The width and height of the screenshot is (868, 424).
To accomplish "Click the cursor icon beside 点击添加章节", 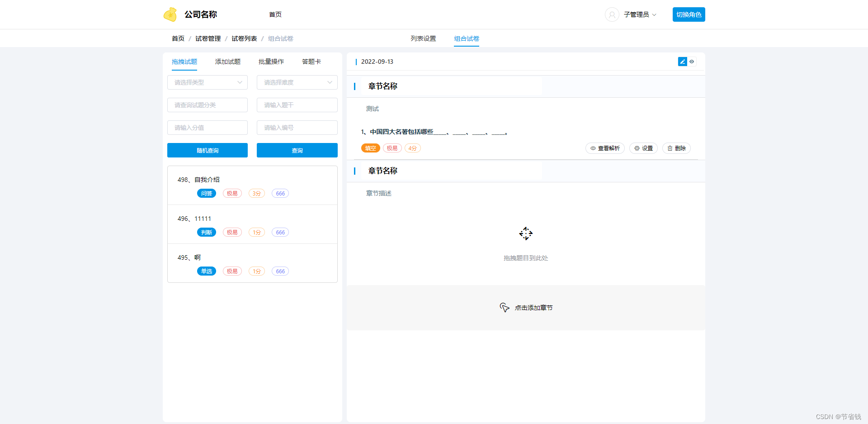I will click(505, 308).
